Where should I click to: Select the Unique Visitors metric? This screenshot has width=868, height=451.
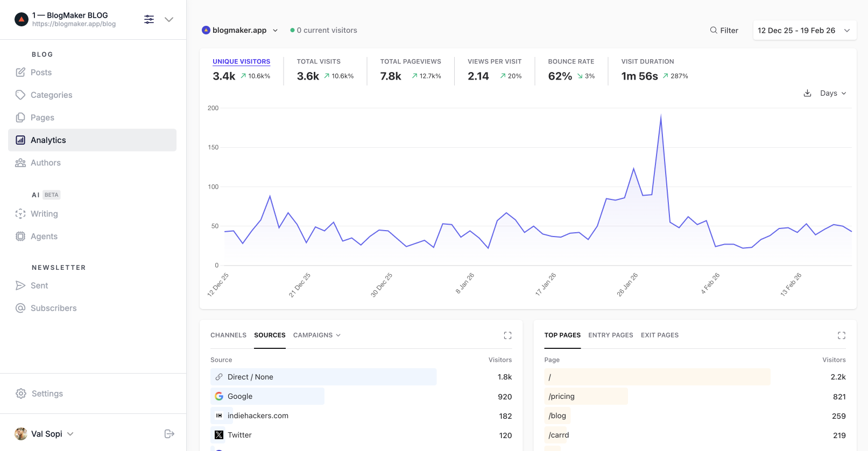[x=241, y=62]
